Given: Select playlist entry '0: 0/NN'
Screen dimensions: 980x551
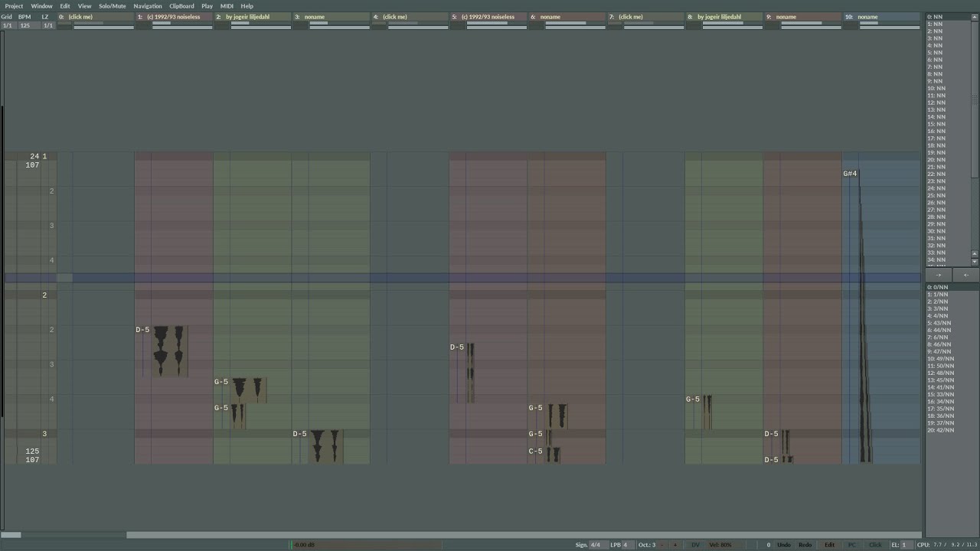Looking at the screenshot, I should click(952, 287).
